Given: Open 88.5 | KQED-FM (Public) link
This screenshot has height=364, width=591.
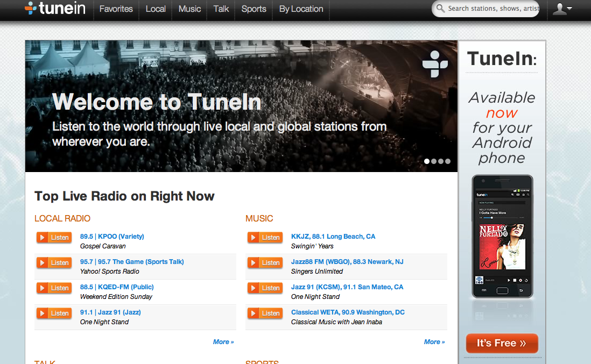Looking at the screenshot, I should (117, 287).
